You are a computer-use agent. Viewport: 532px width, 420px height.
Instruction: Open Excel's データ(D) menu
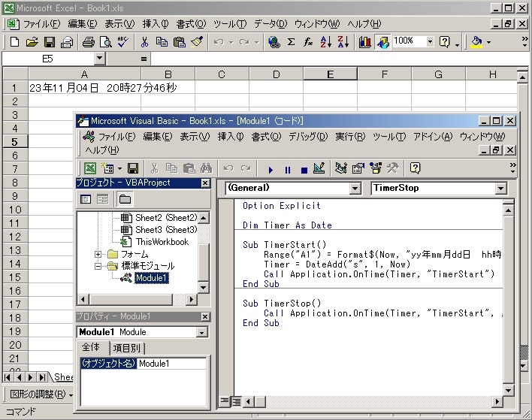pyautogui.click(x=271, y=24)
